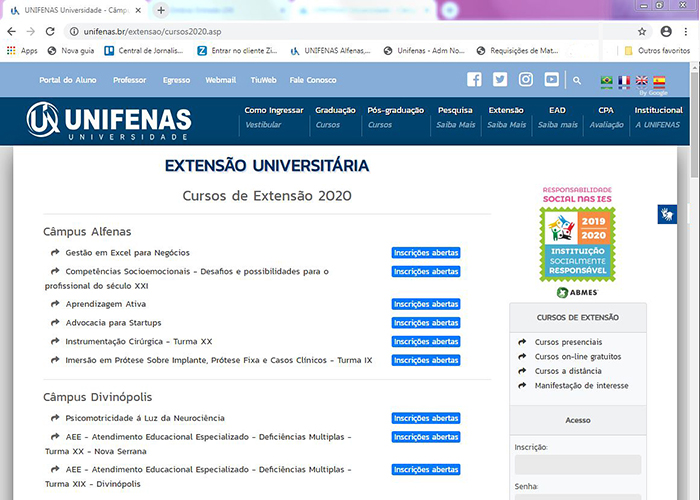Image resolution: width=700 pixels, height=500 pixels.
Task: Open the YouTube channel icon
Action: click(551, 80)
